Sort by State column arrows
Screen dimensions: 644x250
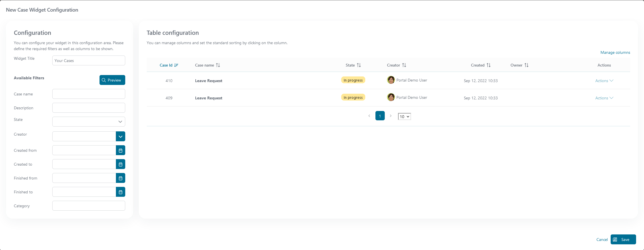point(359,65)
